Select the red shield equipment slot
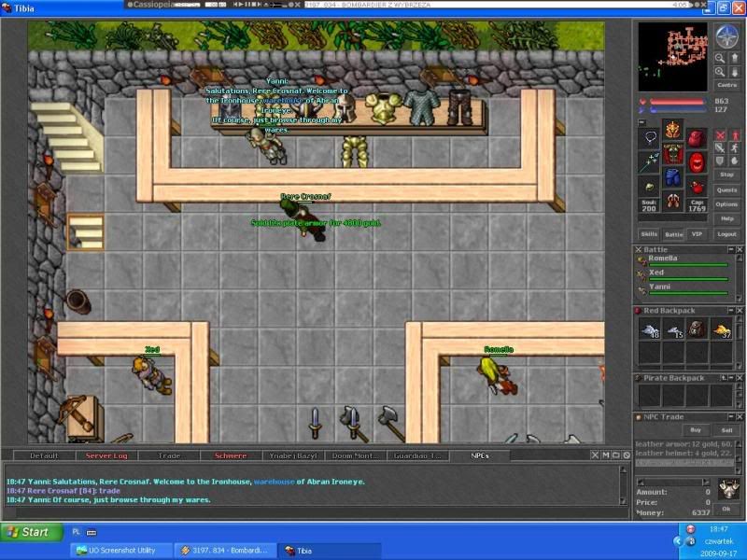Screen dimensions: 747x560 (x=697, y=162)
